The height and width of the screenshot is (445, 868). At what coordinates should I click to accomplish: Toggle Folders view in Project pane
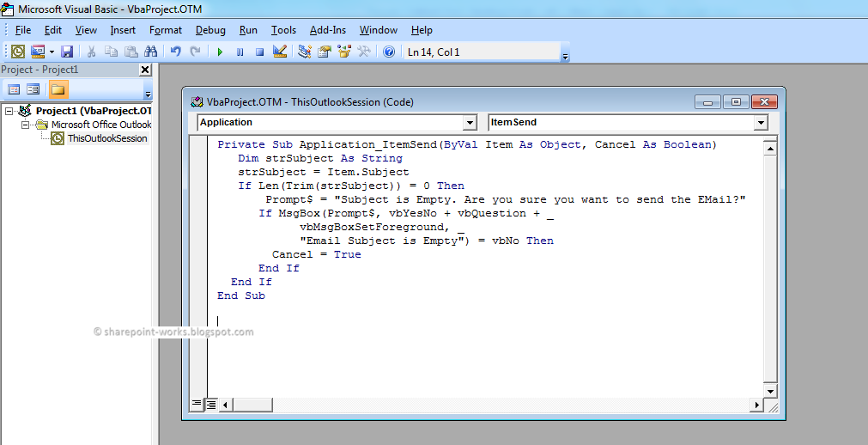pos(58,89)
